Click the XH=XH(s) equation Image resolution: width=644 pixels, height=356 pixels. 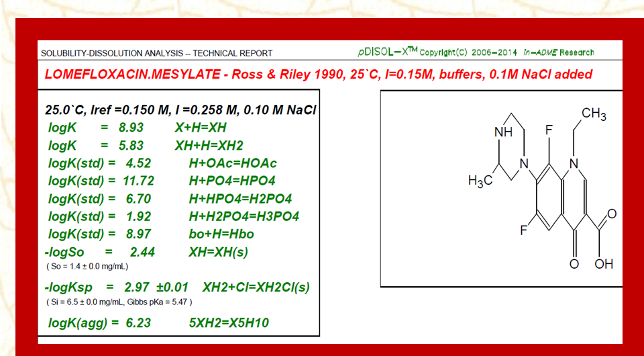click(x=218, y=252)
